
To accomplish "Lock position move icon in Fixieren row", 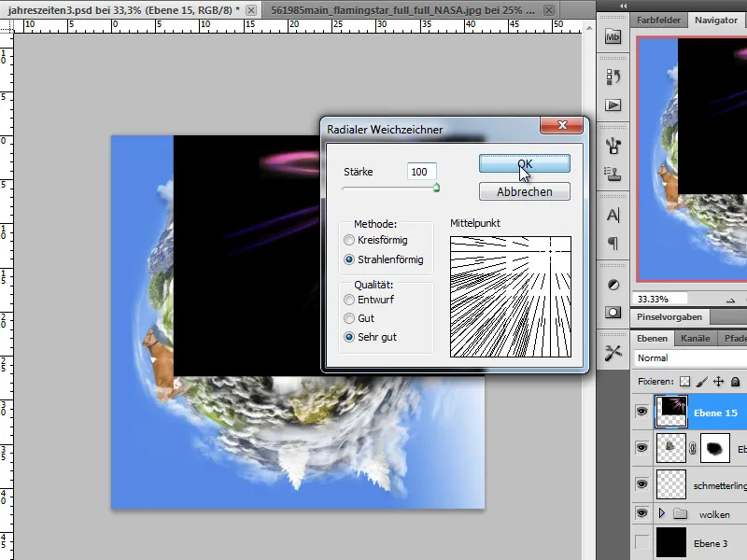I will click(x=718, y=382).
